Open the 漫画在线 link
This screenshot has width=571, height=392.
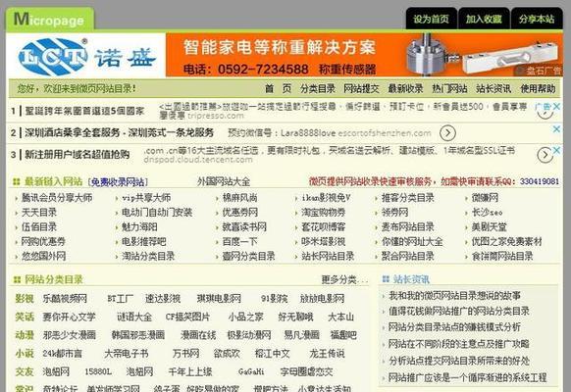(x=198, y=335)
